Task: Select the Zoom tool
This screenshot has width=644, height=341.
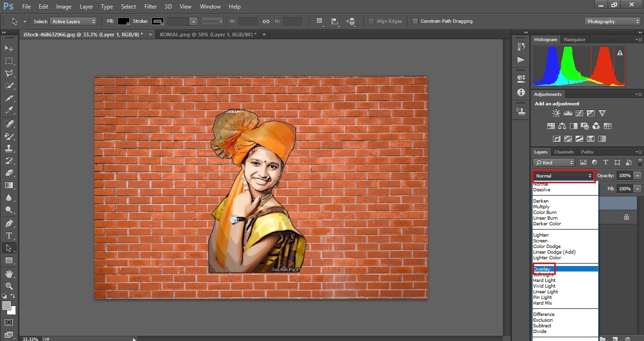Action: (9, 286)
